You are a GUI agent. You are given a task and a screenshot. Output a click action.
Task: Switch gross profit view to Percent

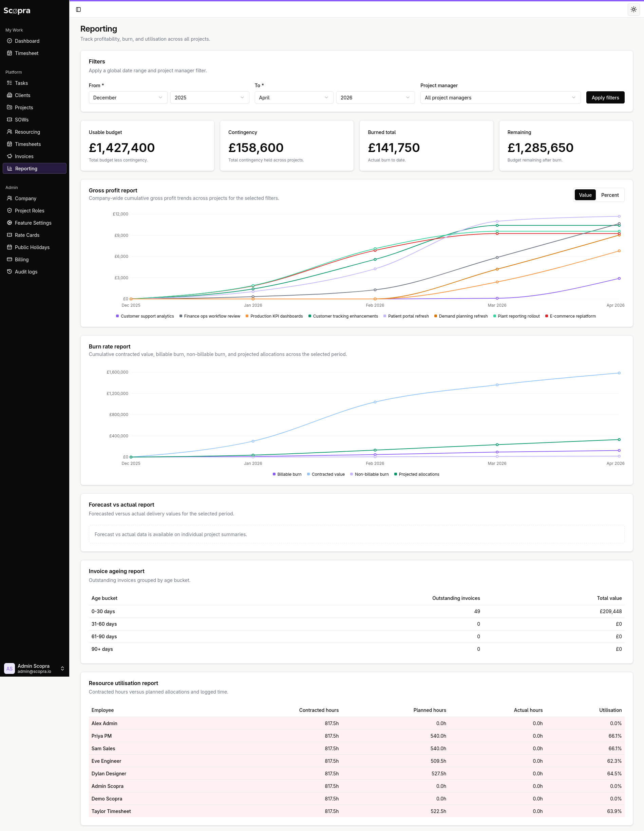pyautogui.click(x=610, y=195)
